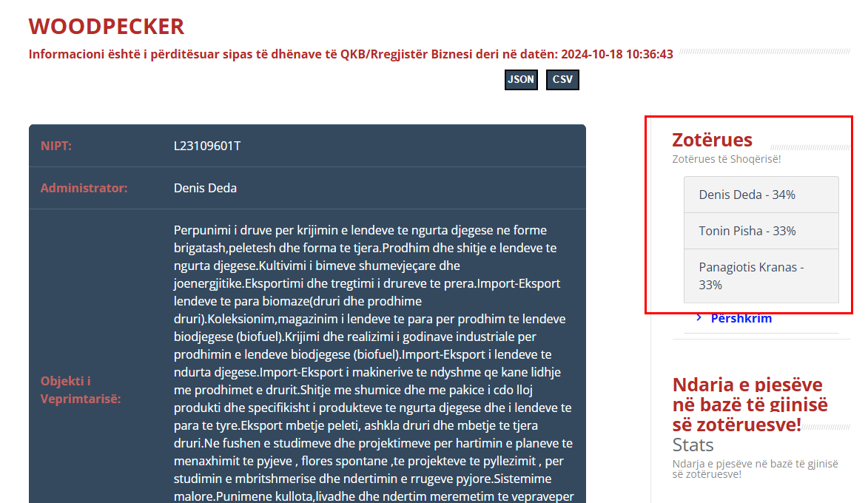This screenshot has width=868, height=503.
Task: Click the WOODPECKER company title
Action: pyautogui.click(x=107, y=27)
